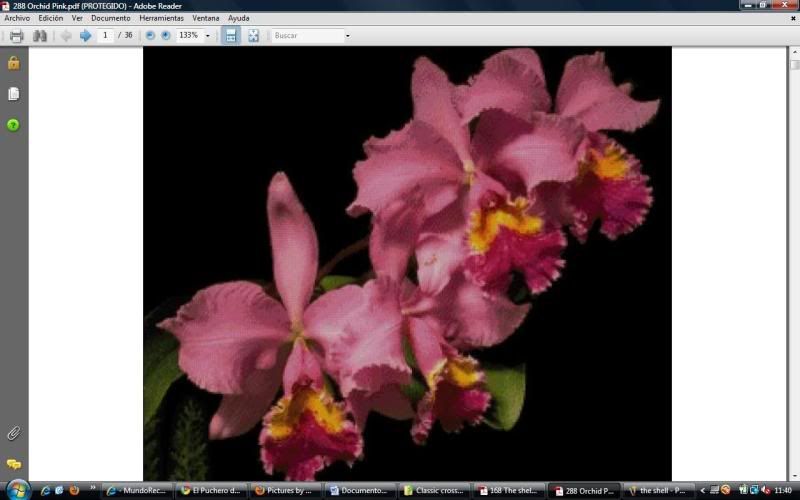Click the vertical scrollbar thumb

coord(794,65)
